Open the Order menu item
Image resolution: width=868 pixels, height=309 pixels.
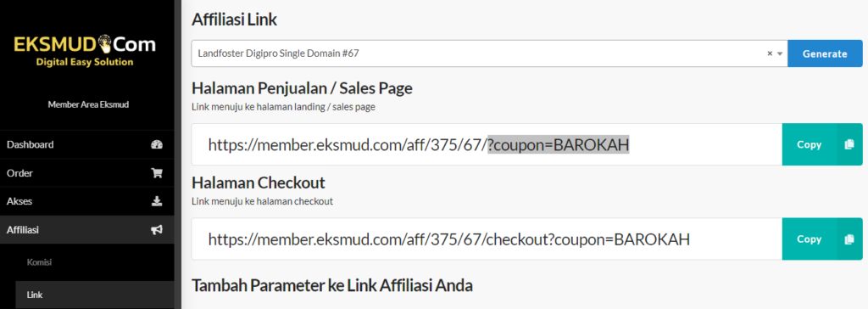coord(87,173)
